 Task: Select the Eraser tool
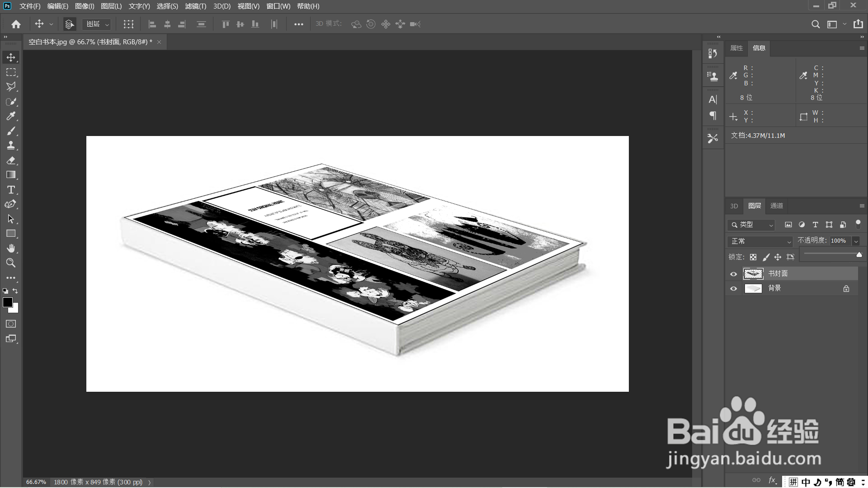point(11,160)
